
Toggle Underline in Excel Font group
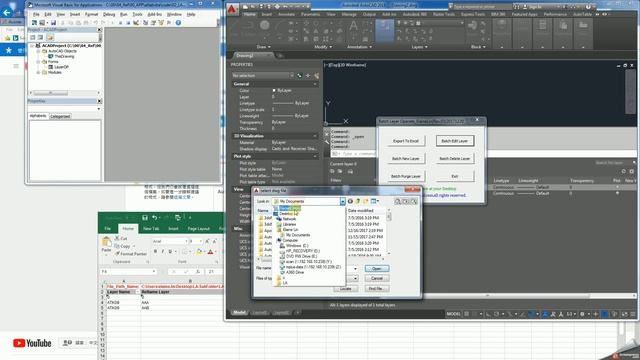click(x=170, y=251)
